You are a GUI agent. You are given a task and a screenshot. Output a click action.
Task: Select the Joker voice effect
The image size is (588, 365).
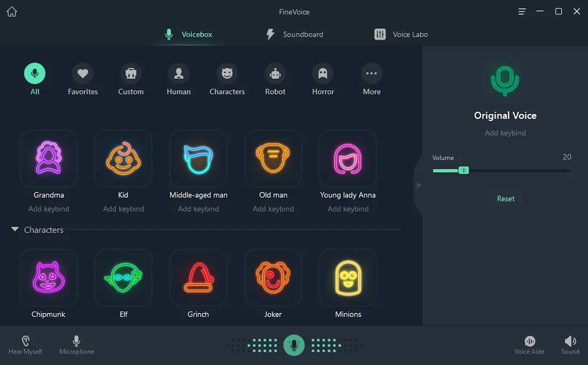click(273, 278)
